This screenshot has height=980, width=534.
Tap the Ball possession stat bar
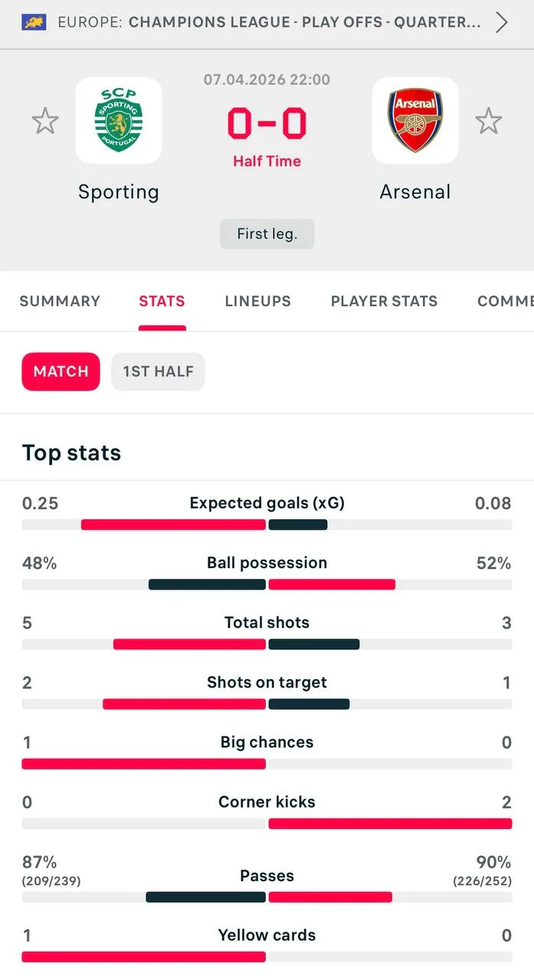click(267, 584)
